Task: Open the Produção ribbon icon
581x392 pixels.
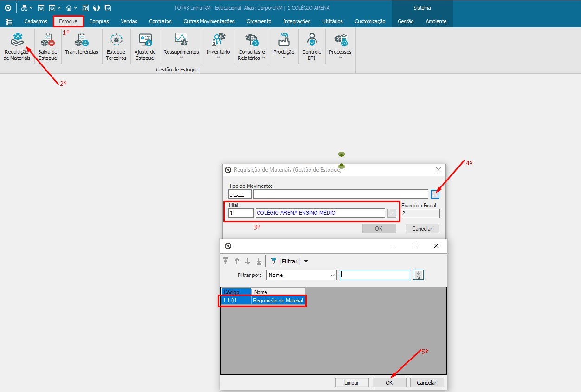Action: pos(284,45)
